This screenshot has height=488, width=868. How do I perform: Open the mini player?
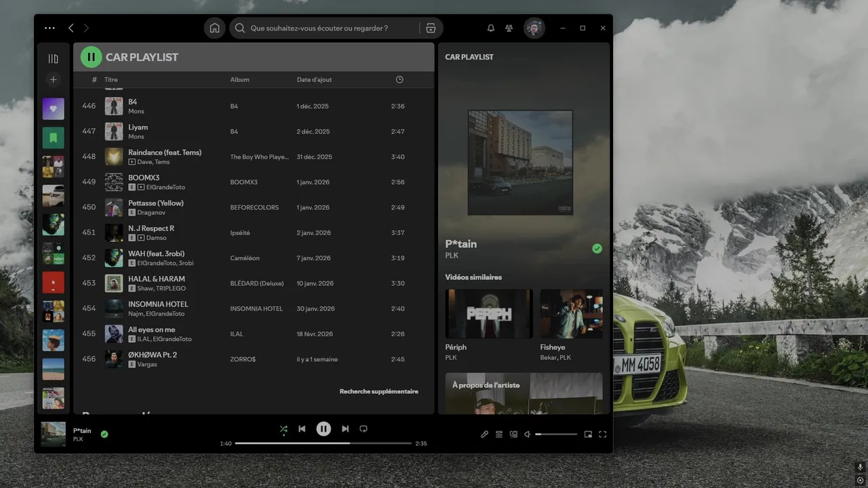point(588,434)
